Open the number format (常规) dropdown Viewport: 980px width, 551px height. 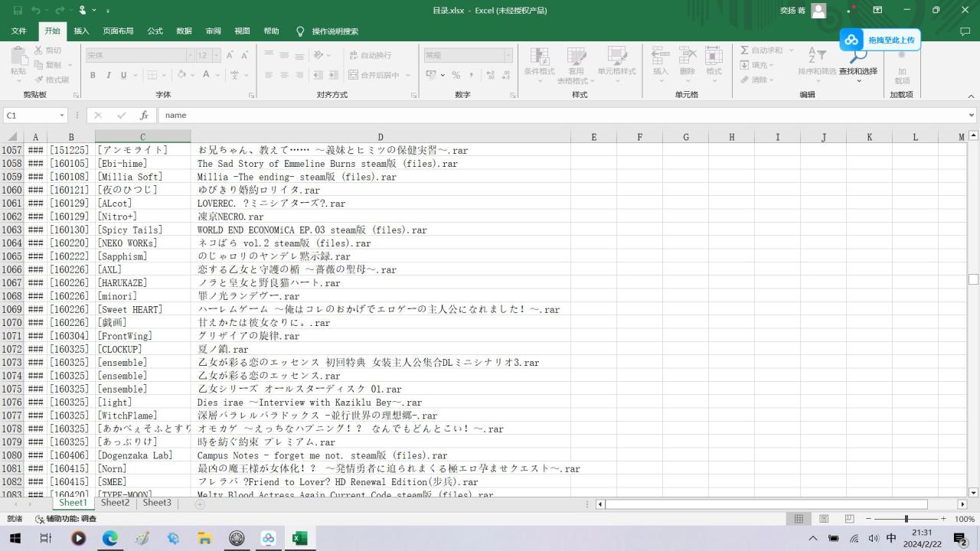[508, 55]
